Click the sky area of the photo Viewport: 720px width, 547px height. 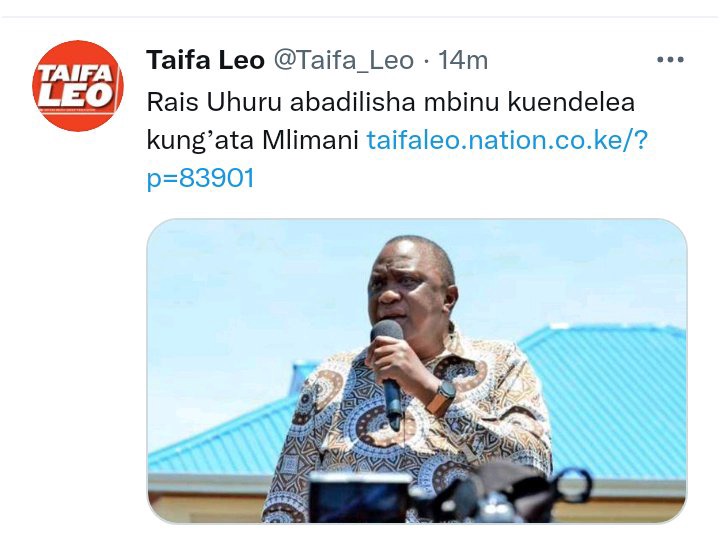257,294
